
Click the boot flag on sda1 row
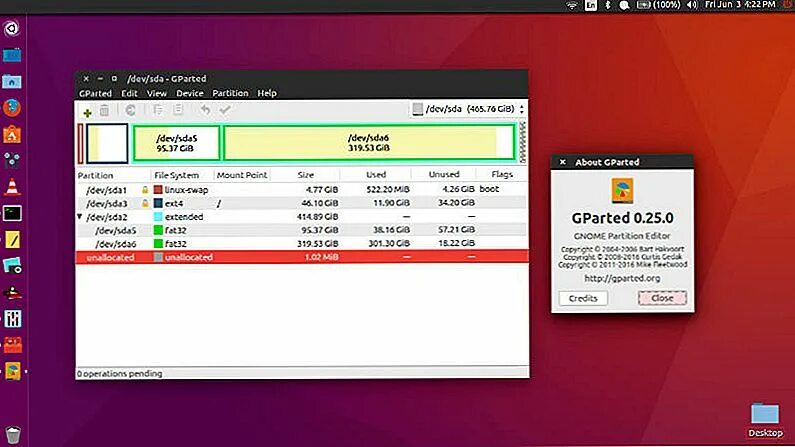489,189
